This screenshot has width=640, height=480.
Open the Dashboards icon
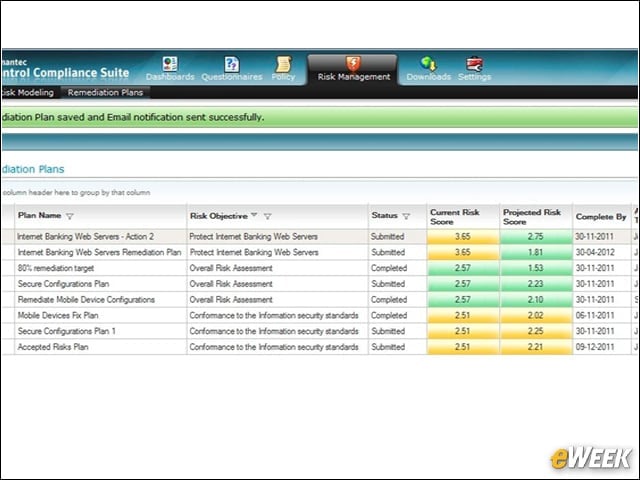[170, 64]
